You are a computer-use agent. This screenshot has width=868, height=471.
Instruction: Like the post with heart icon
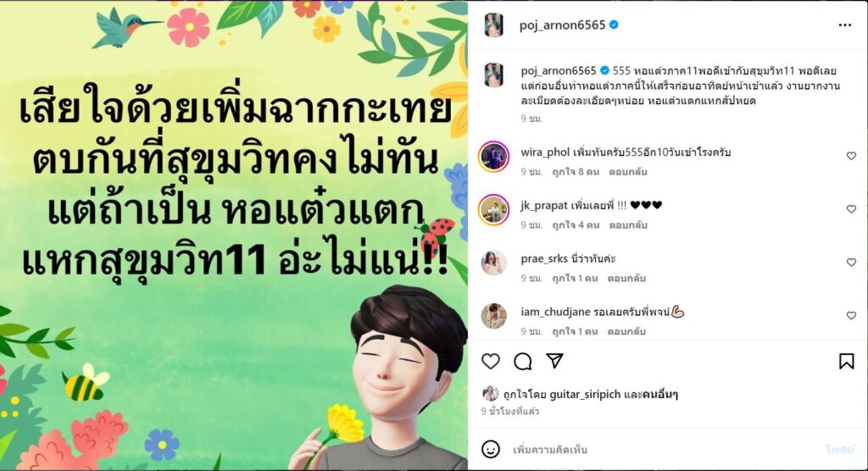click(x=491, y=362)
